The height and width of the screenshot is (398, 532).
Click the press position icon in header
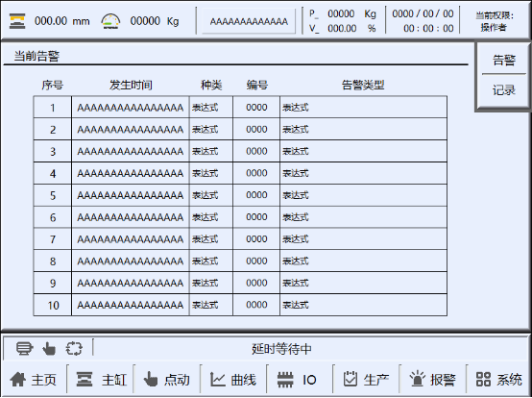(17, 21)
